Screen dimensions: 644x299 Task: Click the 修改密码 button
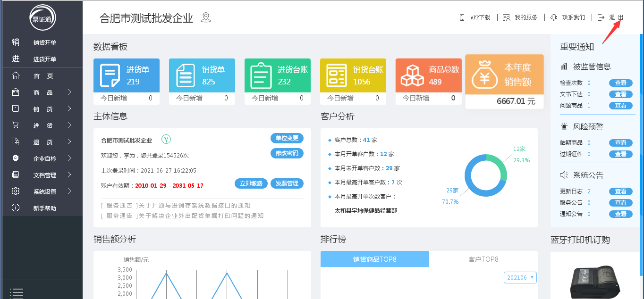[287, 153]
